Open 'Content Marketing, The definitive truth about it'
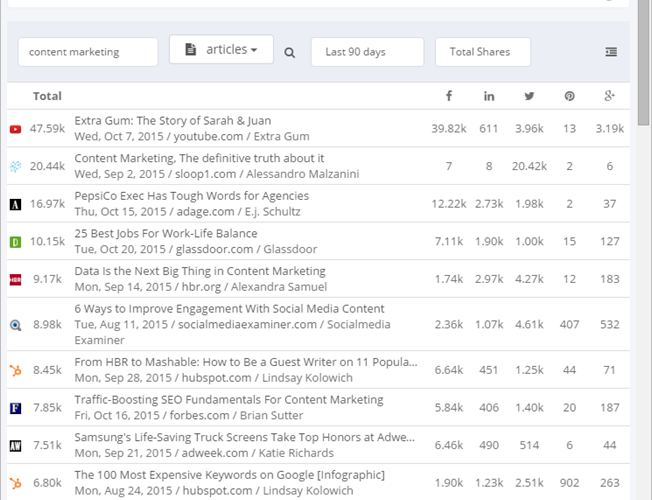The height and width of the screenshot is (500, 652). click(x=199, y=158)
